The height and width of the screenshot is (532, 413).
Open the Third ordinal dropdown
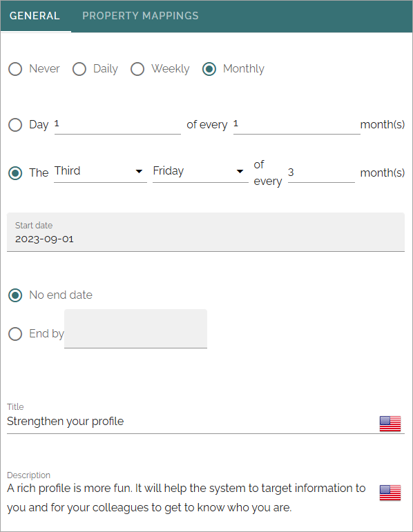(100, 171)
